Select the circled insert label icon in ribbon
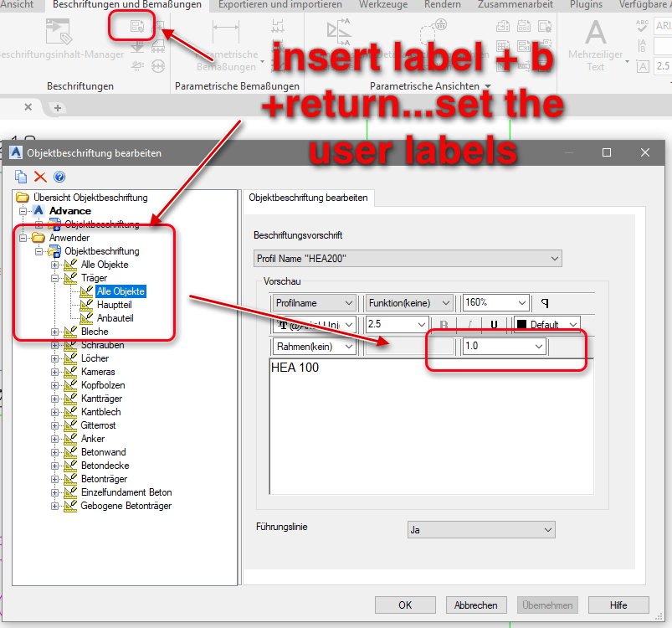Viewport: 672px width, 628px height. [x=134, y=27]
